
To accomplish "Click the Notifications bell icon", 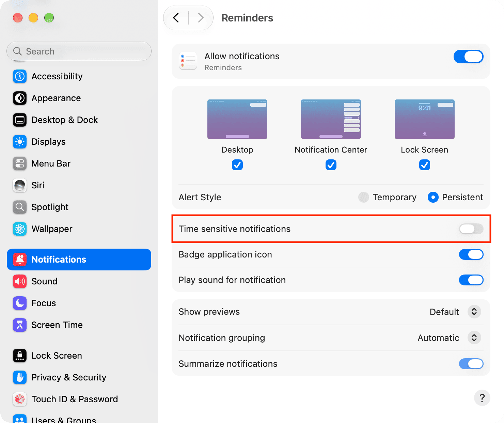I will [20, 260].
